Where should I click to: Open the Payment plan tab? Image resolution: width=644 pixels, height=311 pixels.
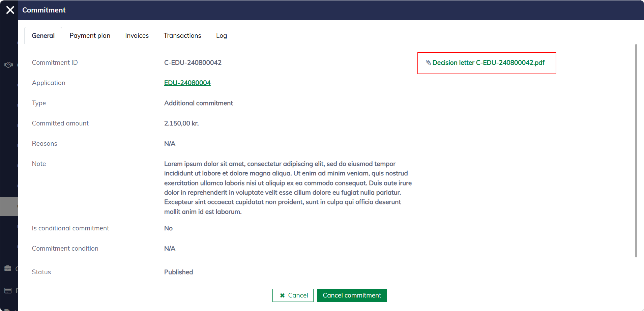pos(90,36)
